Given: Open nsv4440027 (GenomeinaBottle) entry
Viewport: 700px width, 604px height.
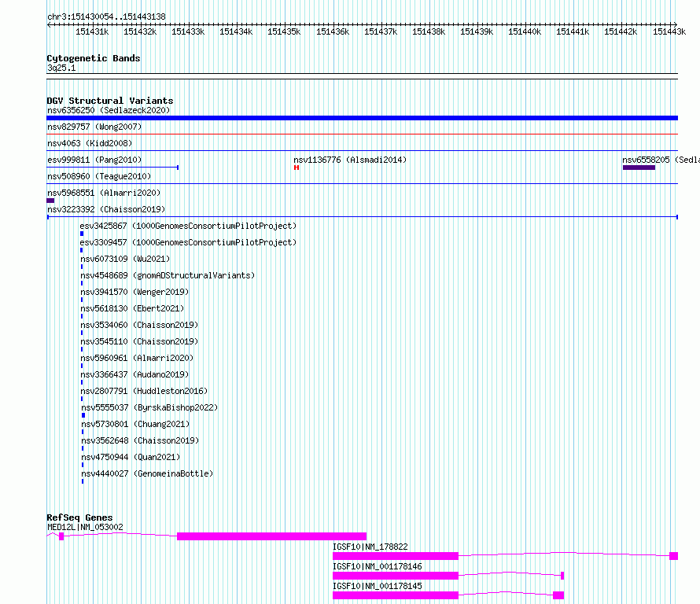Looking at the screenshot, I should pyautogui.click(x=147, y=473).
